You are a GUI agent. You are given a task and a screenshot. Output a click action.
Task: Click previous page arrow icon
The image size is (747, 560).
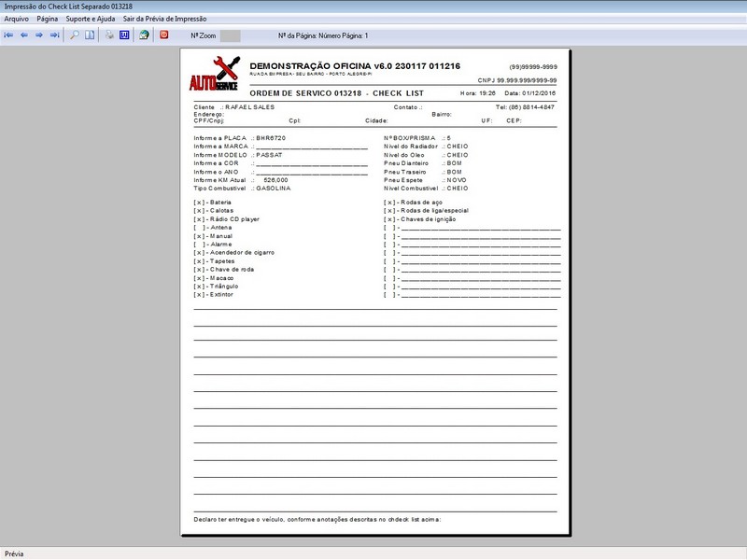coord(24,35)
